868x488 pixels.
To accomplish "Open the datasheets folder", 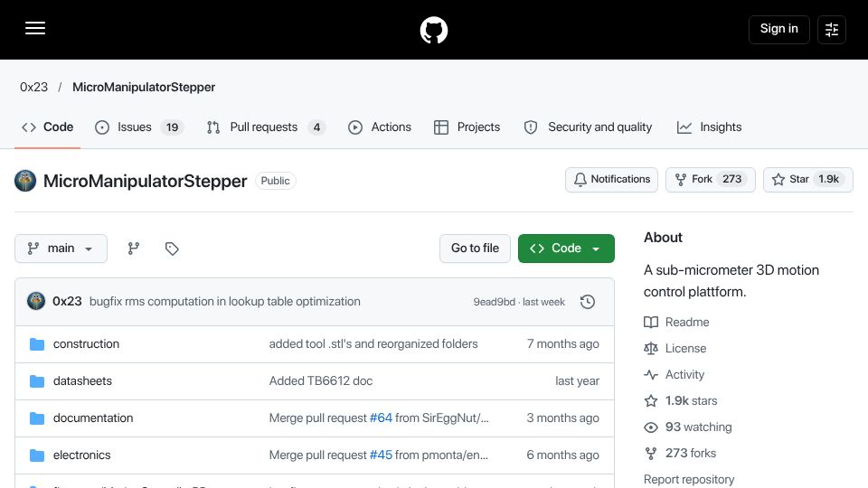I will tap(82, 381).
